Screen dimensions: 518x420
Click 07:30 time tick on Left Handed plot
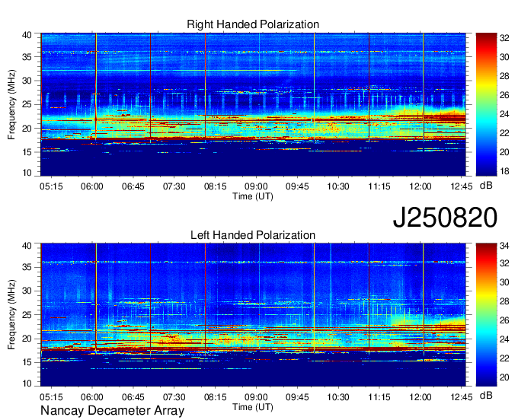(174, 397)
